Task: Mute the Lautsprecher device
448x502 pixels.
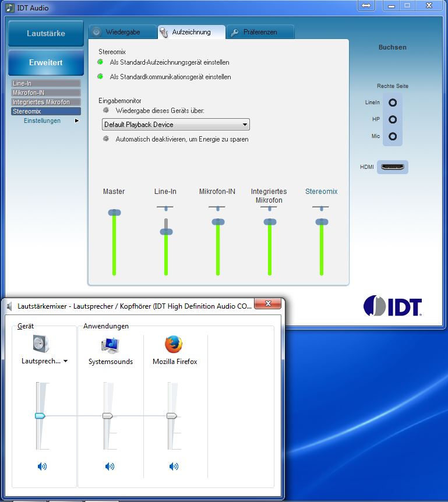Action: click(42, 466)
